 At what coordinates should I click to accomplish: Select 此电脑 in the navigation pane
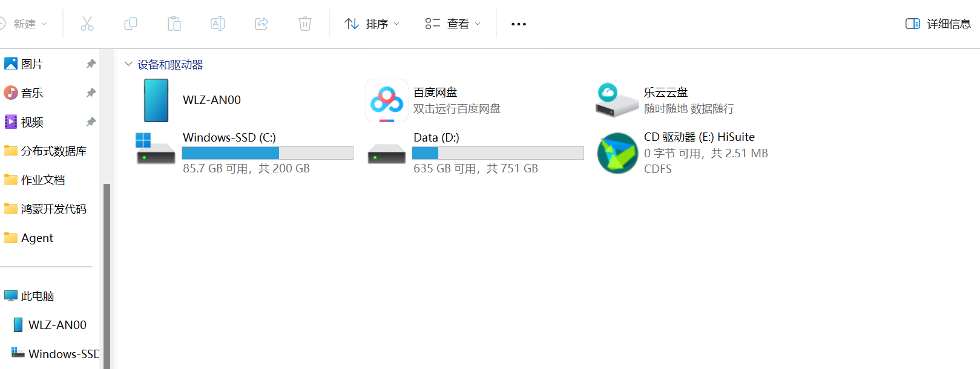pos(38,296)
